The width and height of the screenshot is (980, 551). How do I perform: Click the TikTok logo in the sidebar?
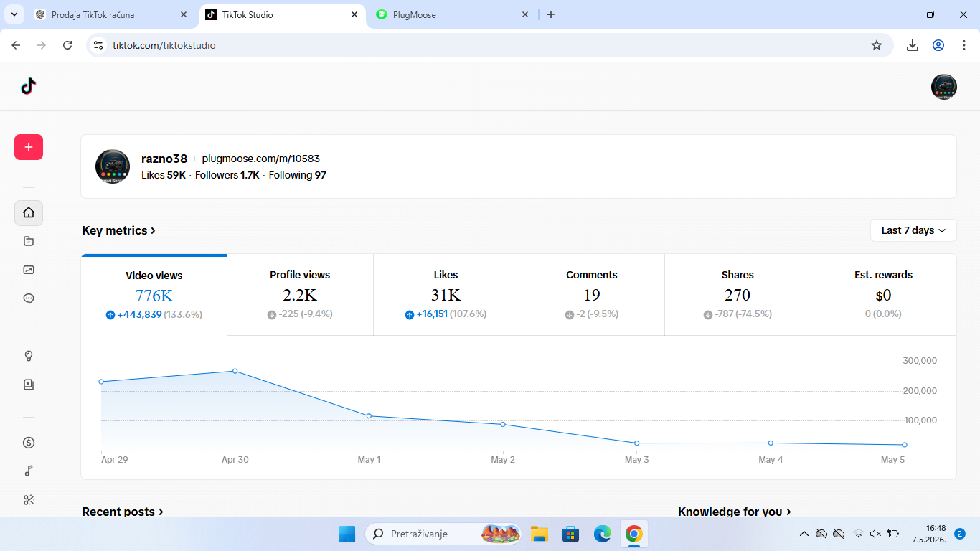tap(28, 86)
